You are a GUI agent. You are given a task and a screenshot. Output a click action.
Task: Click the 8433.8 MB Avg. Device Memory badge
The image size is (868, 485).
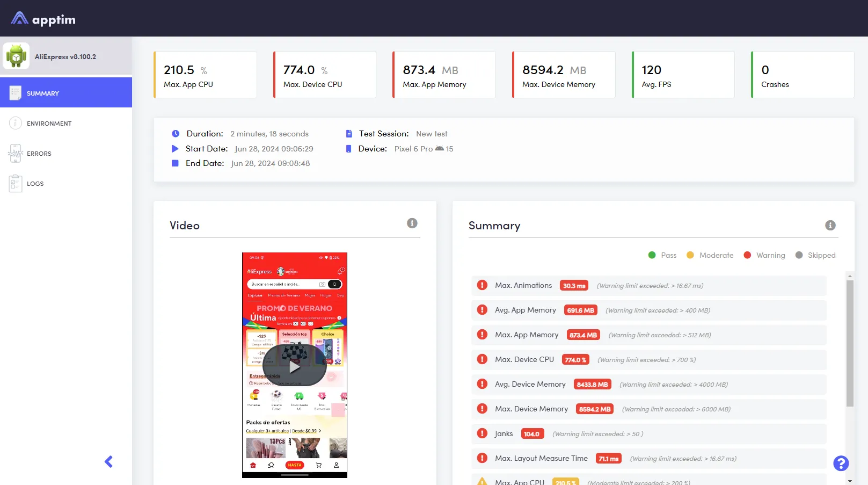coord(592,385)
